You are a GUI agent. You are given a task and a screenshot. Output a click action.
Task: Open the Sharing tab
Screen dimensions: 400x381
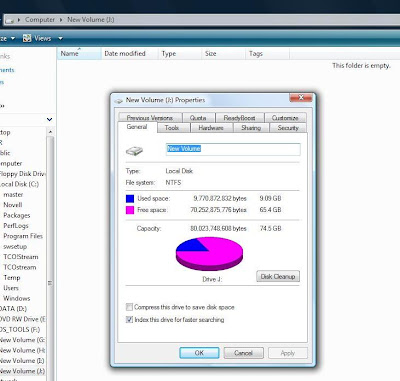[x=251, y=128]
